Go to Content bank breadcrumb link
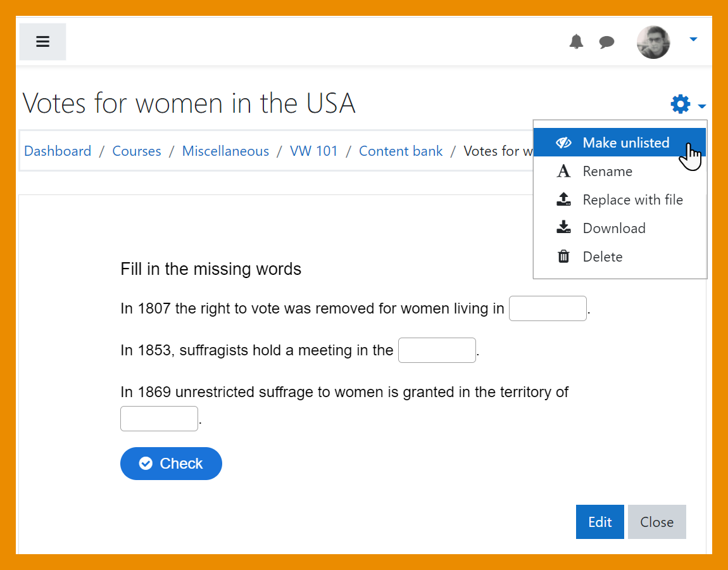The width and height of the screenshot is (728, 570). [401, 151]
